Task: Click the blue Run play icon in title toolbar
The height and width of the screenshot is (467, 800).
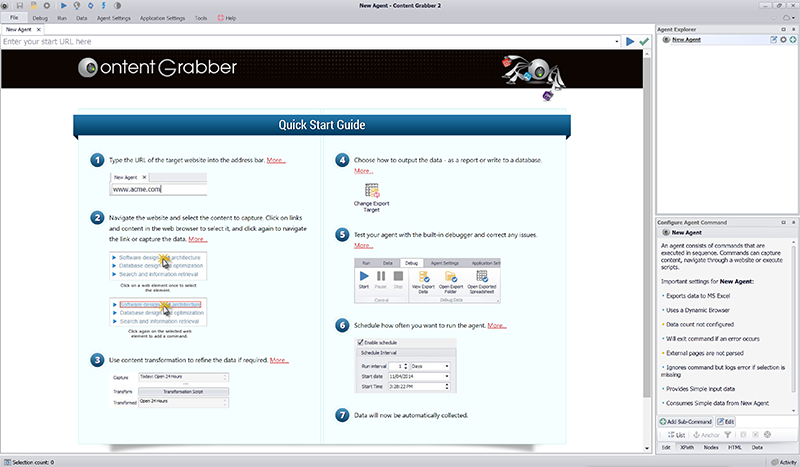Action: click(64, 6)
